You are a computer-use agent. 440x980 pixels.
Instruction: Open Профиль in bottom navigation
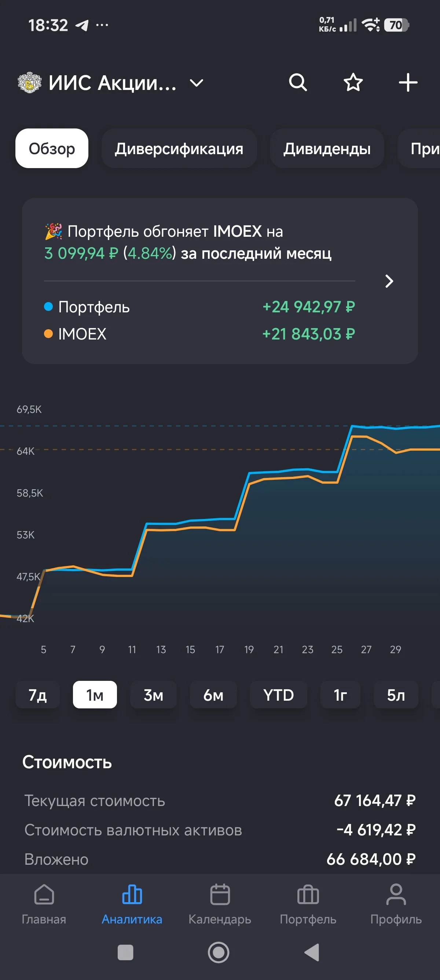point(396,904)
